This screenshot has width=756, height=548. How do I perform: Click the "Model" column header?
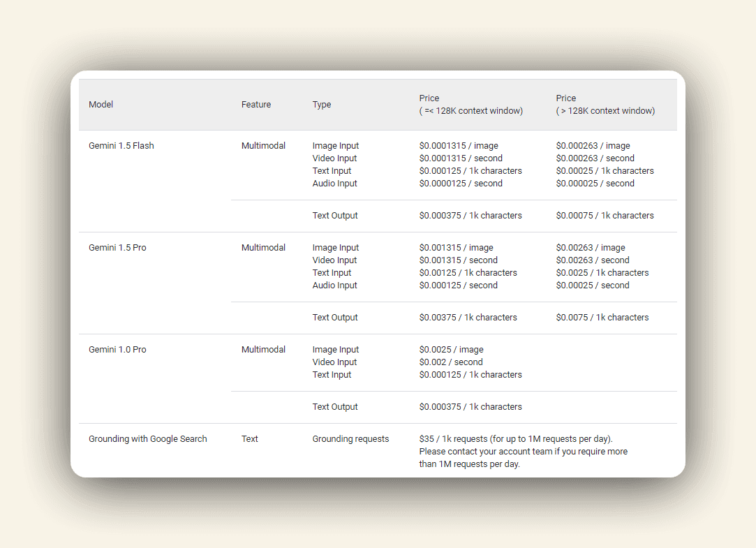101,105
